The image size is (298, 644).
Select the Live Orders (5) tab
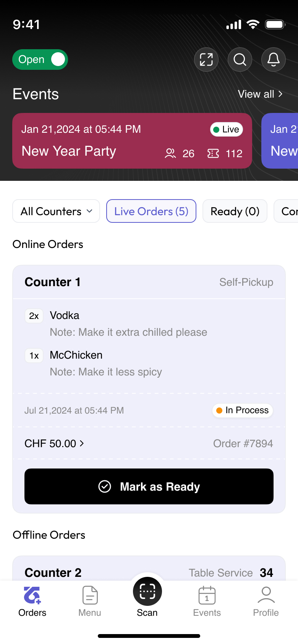(x=151, y=211)
